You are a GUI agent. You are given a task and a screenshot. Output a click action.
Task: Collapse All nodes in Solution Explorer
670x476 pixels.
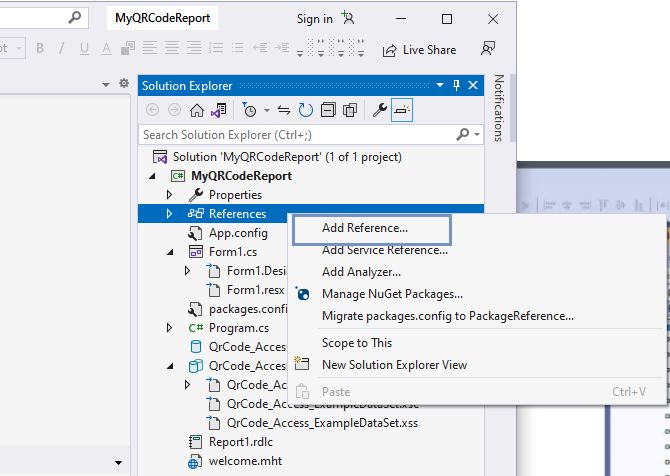tap(328, 110)
